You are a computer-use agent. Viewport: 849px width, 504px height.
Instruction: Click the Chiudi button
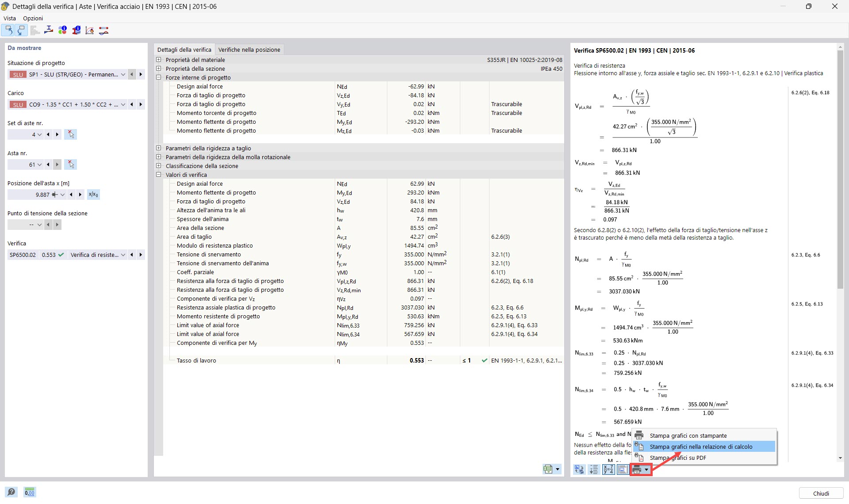click(x=821, y=493)
